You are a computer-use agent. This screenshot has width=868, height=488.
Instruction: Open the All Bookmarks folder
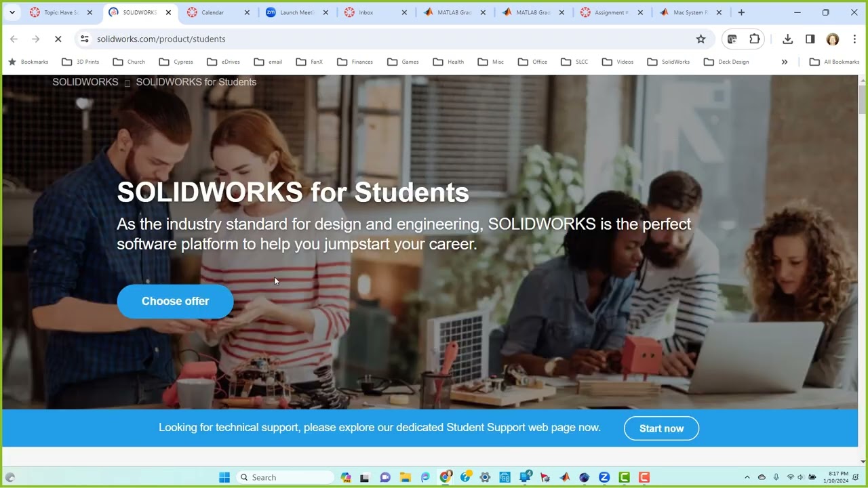click(x=835, y=62)
